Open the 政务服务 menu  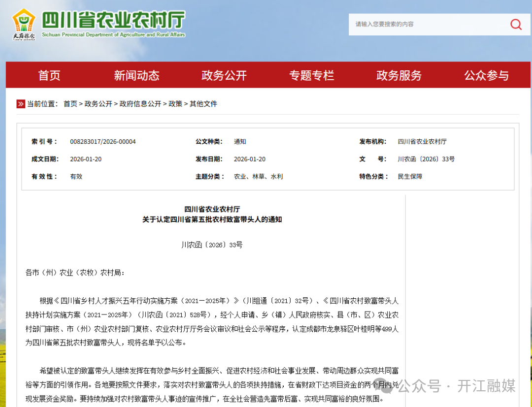pos(399,75)
